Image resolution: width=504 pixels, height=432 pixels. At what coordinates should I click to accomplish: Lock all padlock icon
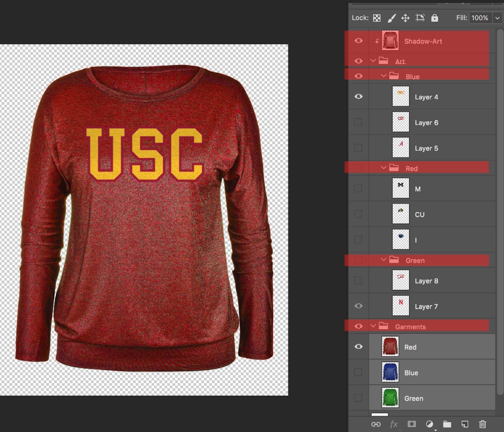point(435,18)
